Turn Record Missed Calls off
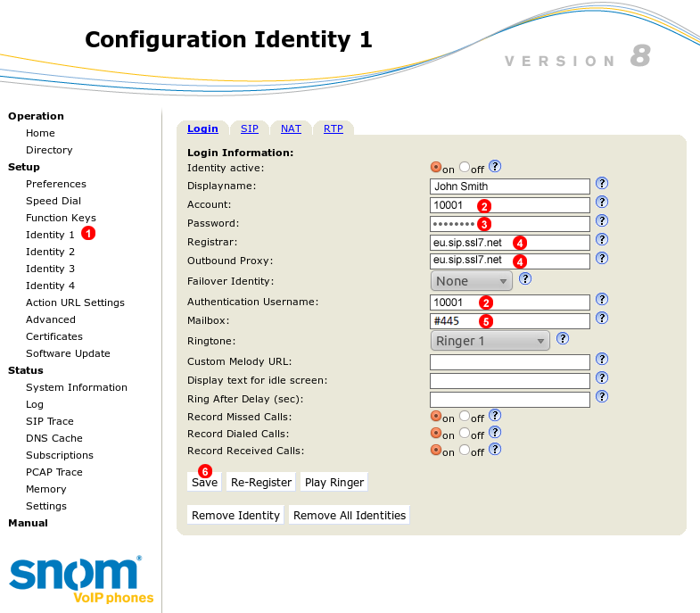This screenshot has width=700, height=613. coord(465,416)
